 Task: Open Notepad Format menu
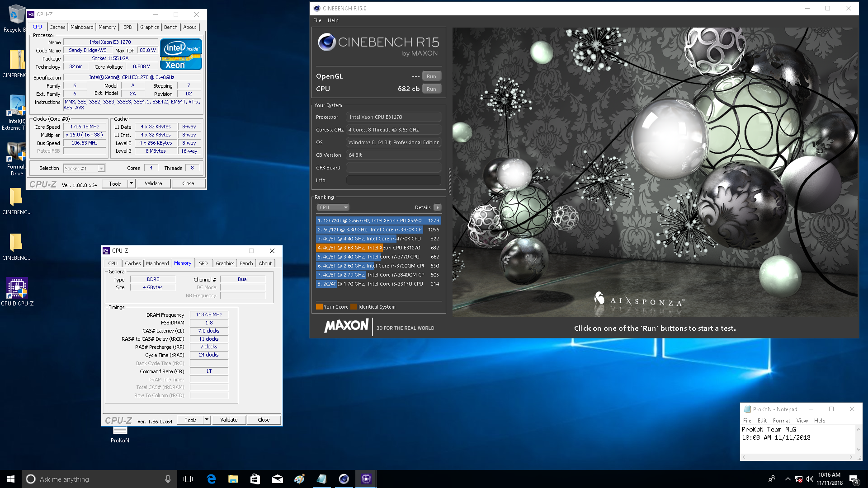pyautogui.click(x=782, y=421)
